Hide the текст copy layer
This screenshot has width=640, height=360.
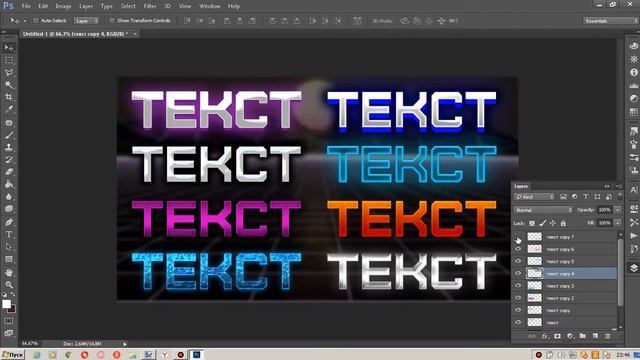(518, 310)
